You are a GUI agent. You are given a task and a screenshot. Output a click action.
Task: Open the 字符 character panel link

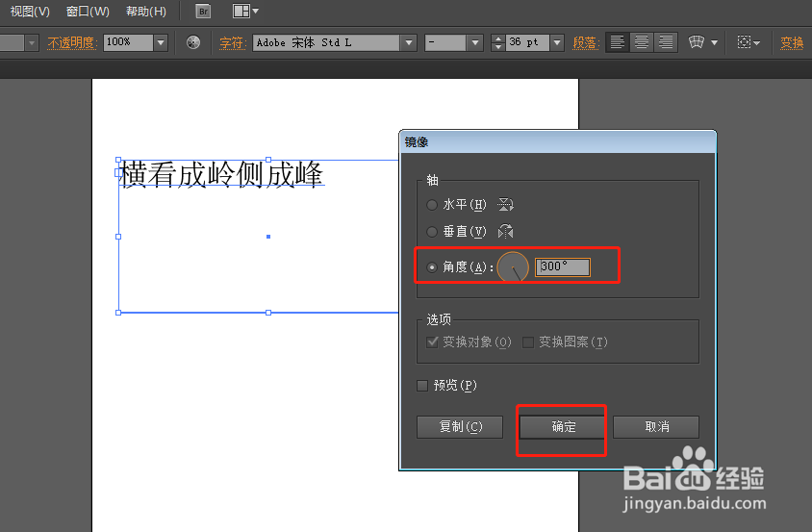click(233, 42)
